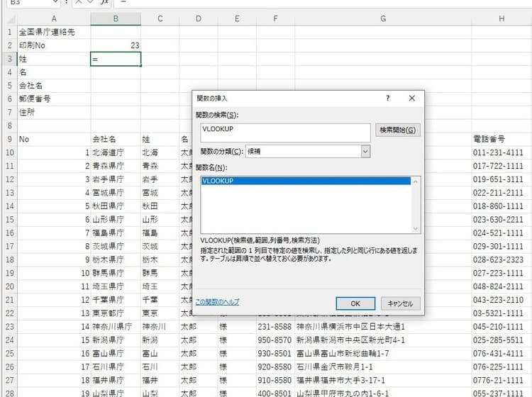
Task: Click the function search box containing VLOOKUP
Action: (x=285, y=133)
